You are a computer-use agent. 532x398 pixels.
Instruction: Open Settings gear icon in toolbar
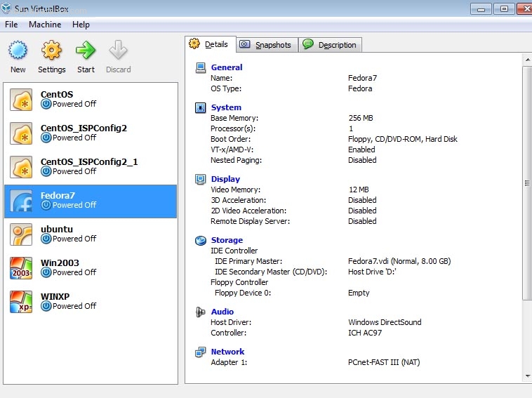[x=51, y=51]
